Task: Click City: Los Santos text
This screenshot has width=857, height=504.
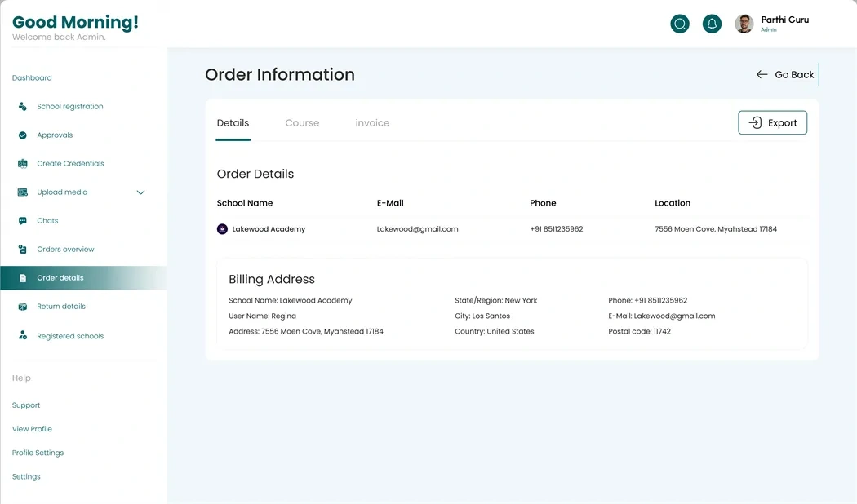Action: point(482,316)
